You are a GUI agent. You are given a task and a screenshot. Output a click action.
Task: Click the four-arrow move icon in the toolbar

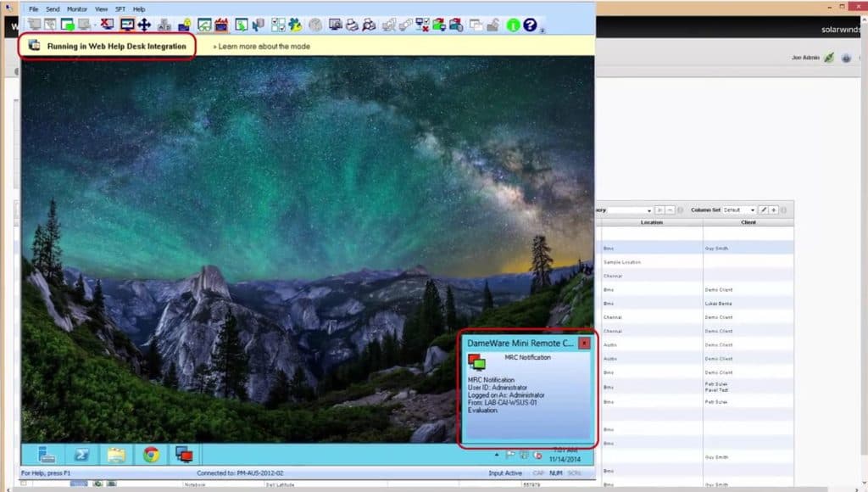[144, 25]
